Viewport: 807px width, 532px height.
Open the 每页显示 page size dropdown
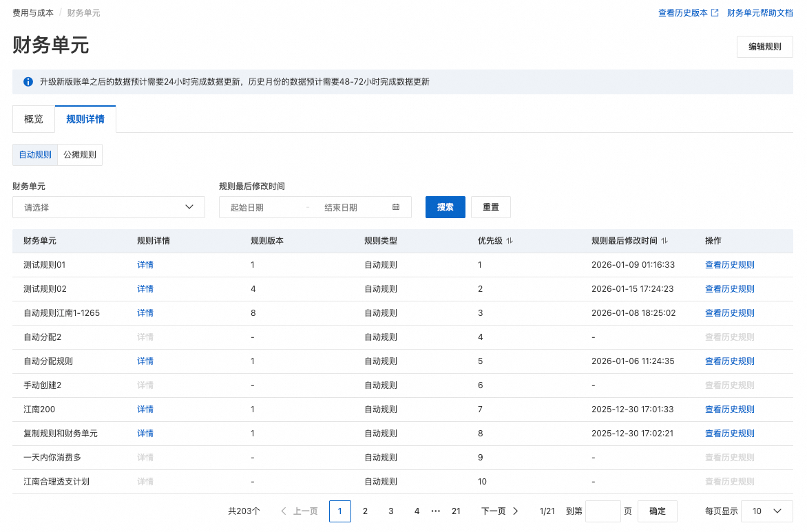click(x=766, y=511)
